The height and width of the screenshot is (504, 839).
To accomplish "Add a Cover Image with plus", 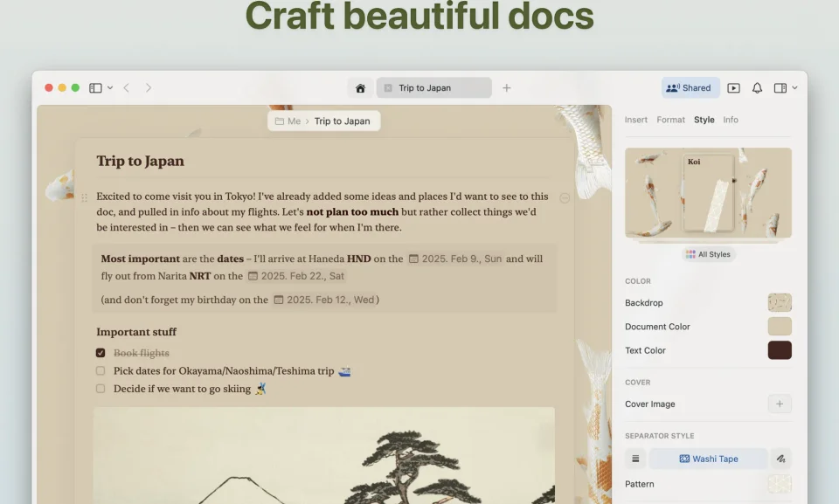I will (x=780, y=404).
